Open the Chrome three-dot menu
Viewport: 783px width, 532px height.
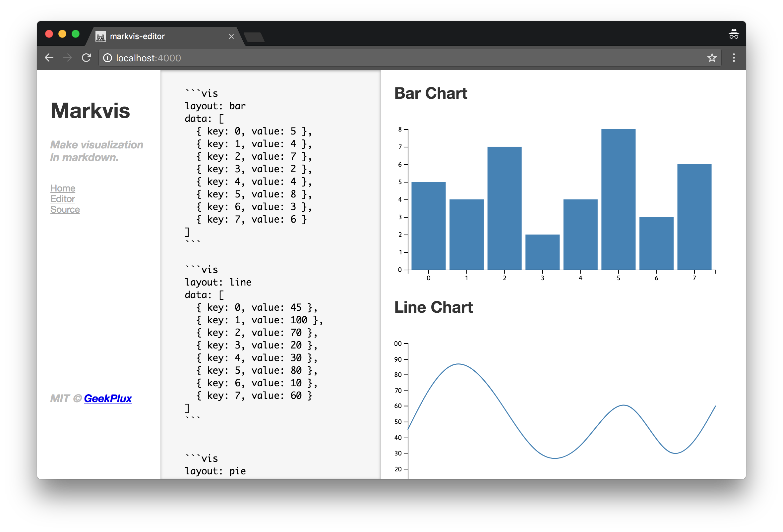[x=734, y=58]
